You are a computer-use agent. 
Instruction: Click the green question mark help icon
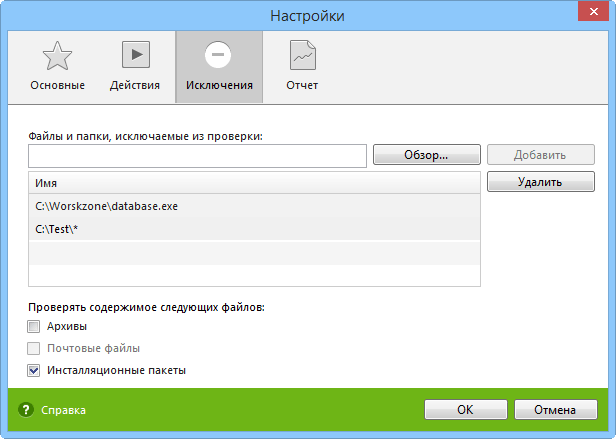[26, 410]
